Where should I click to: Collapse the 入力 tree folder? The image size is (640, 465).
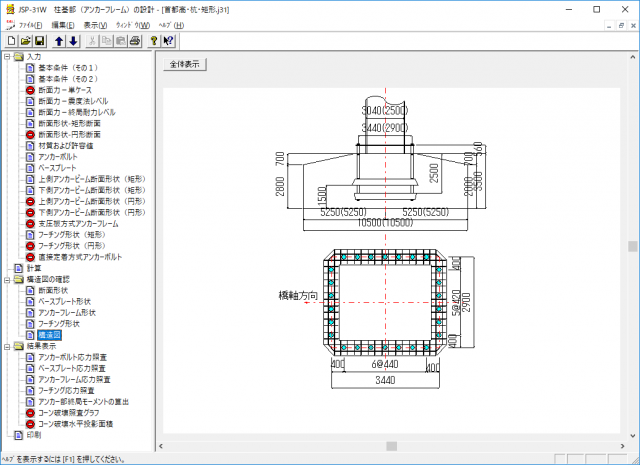coord(7,57)
